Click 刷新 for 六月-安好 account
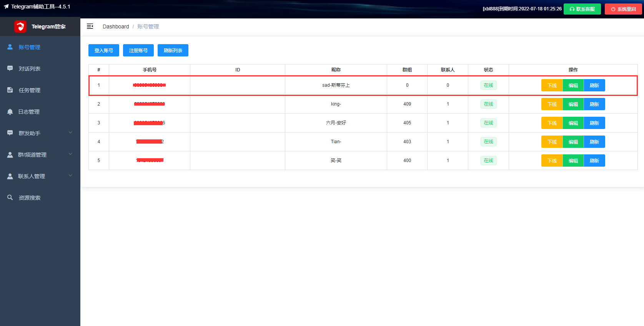Image resolution: width=644 pixels, height=326 pixels. click(x=594, y=123)
